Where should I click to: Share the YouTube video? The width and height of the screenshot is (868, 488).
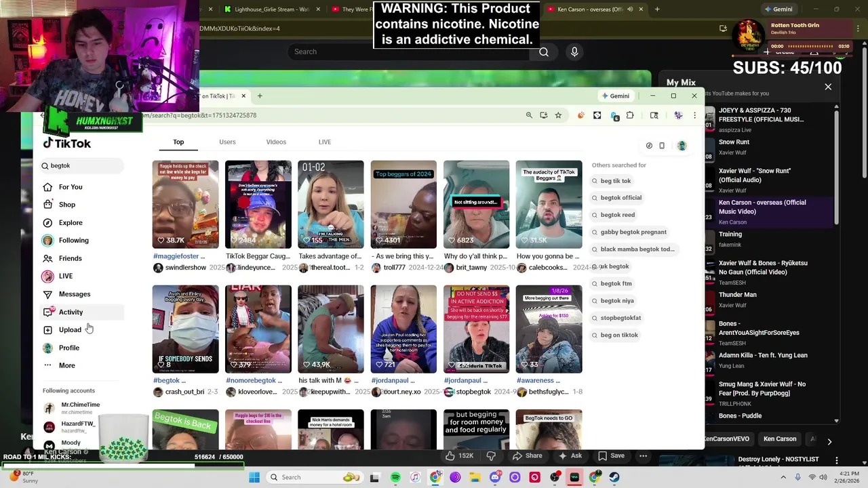click(x=528, y=455)
